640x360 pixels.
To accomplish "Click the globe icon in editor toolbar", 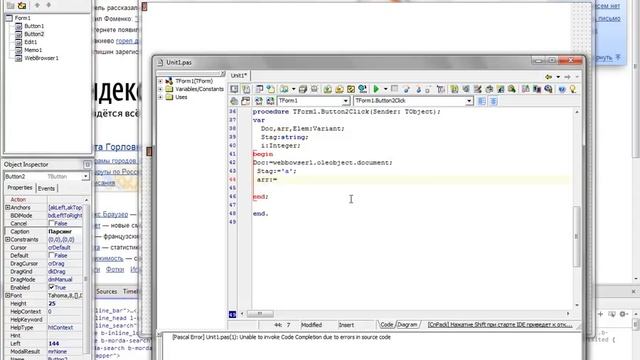I will click(x=362, y=89).
